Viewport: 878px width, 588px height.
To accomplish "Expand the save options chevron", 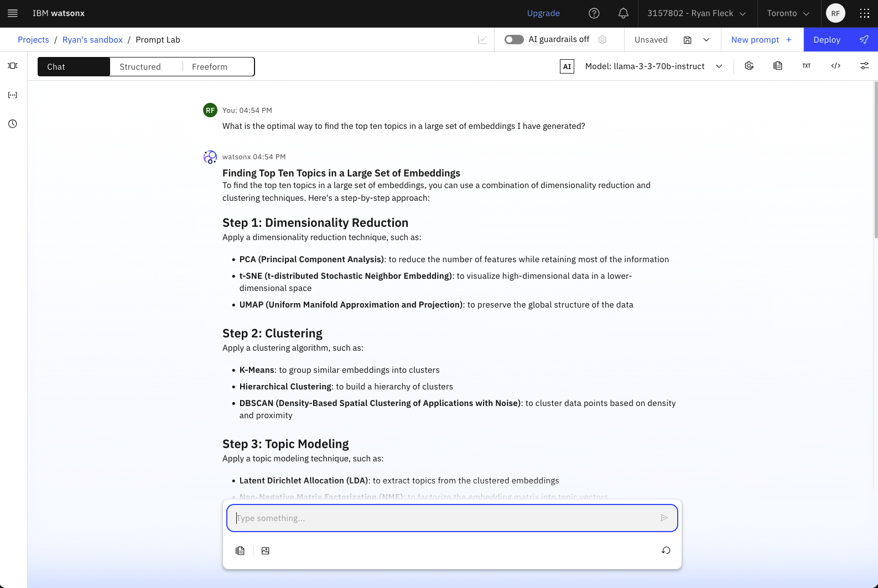I will [x=706, y=40].
